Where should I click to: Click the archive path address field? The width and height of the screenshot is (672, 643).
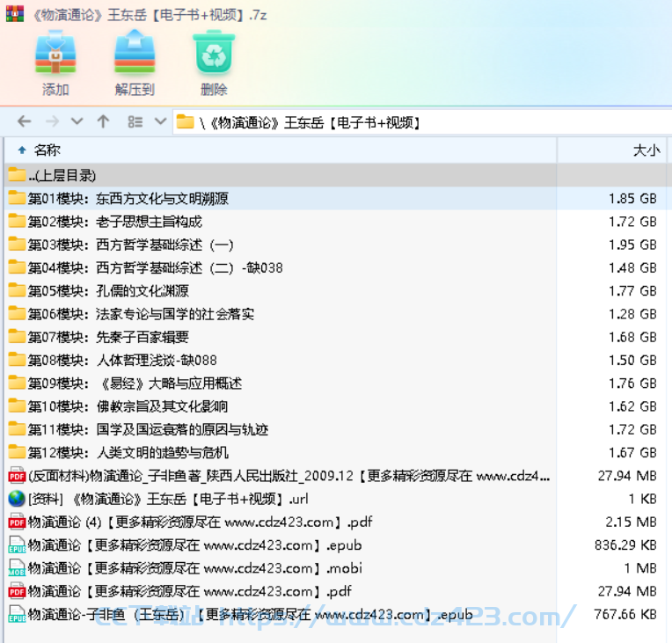click(x=422, y=122)
